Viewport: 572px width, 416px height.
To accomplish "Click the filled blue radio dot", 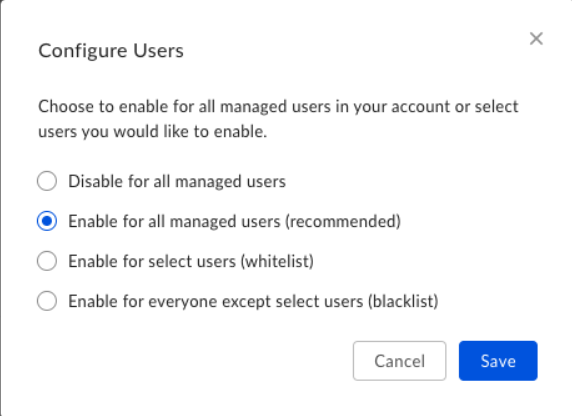I will point(47,221).
